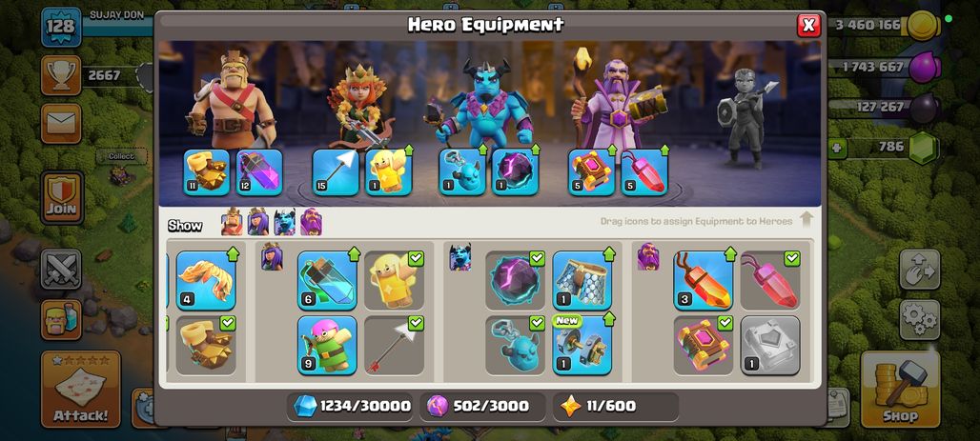Pick the chainmail equipment for Minion Prince
This screenshot has width=980, height=441.
tap(582, 280)
